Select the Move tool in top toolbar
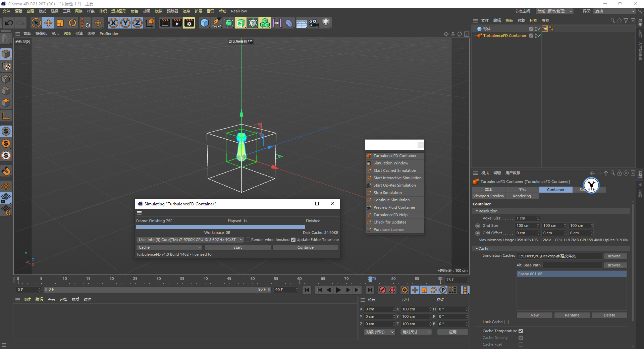Screen dimensions: 644x349 (48, 23)
